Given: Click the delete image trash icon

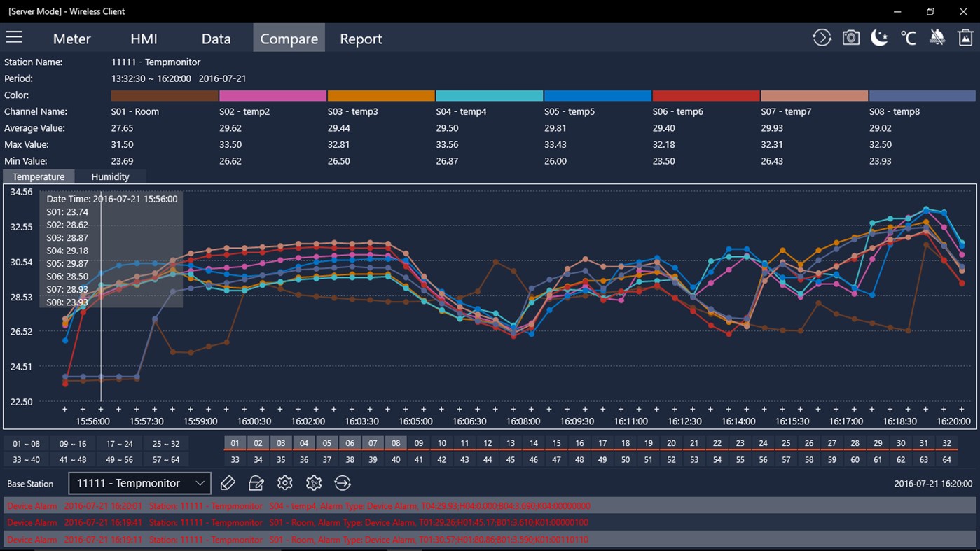Looking at the screenshot, I should (965, 38).
